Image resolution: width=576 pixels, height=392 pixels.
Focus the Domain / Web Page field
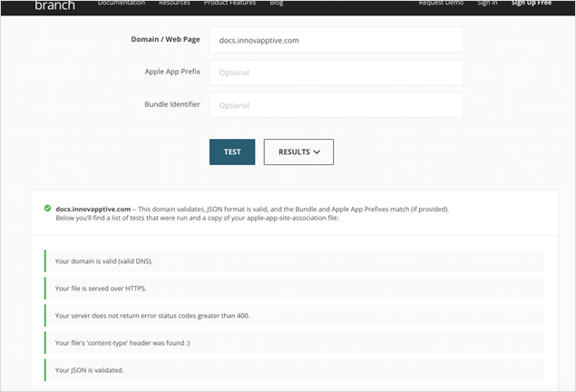click(336, 40)
